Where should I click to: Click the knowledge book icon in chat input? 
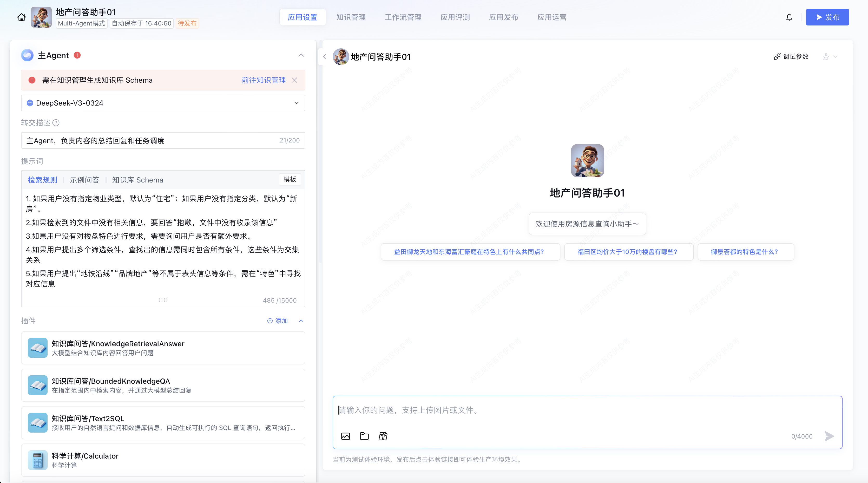383,436
